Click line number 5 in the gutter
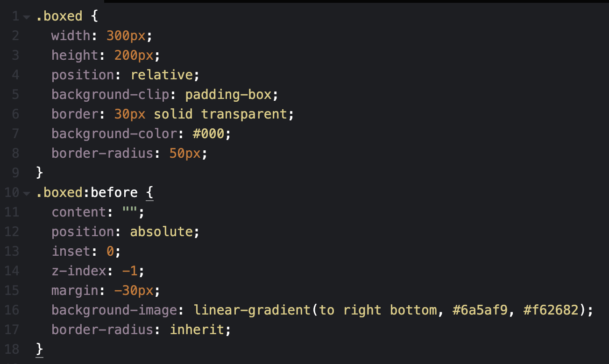The image size is (609, 364). [x=16, y=95]
